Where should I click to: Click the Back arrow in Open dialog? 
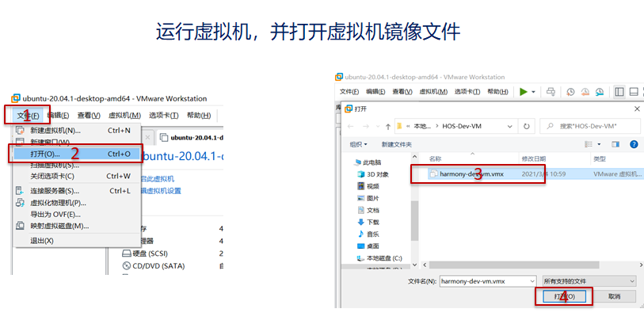pyautogui.click(x=350, y=126)
